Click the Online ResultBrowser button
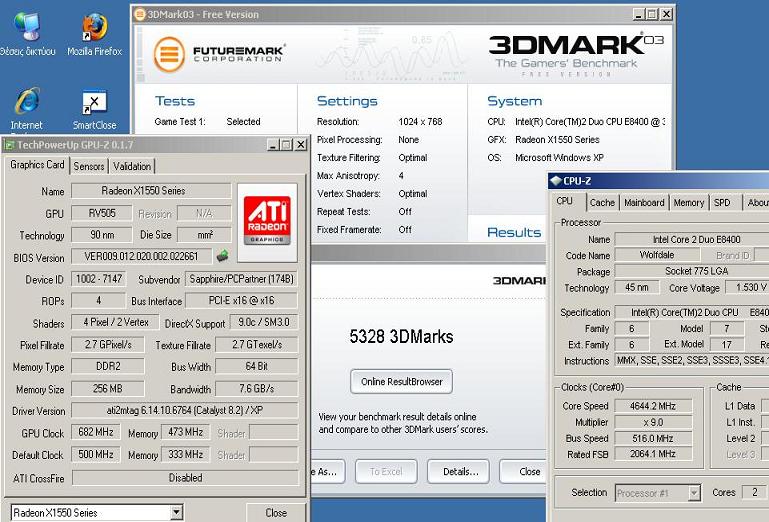Screen dimensions: 769x522 click(x=402, y=382)
